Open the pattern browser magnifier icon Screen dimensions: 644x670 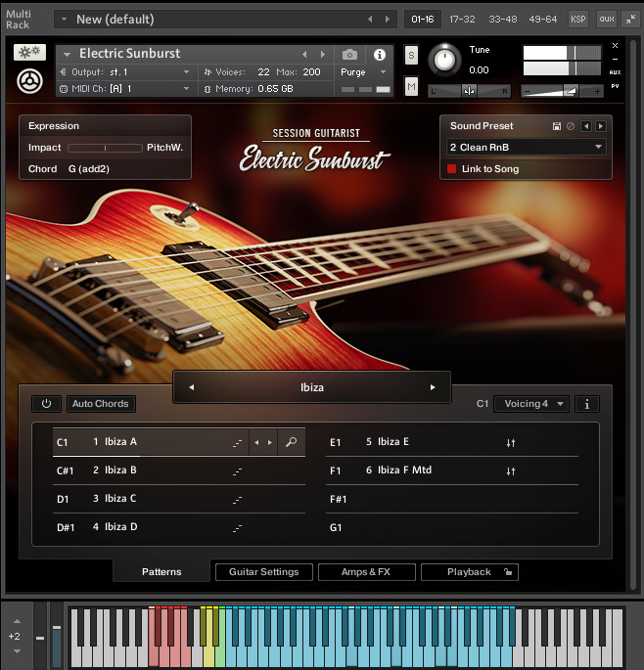pyautogui.click(x=292, y=442)
